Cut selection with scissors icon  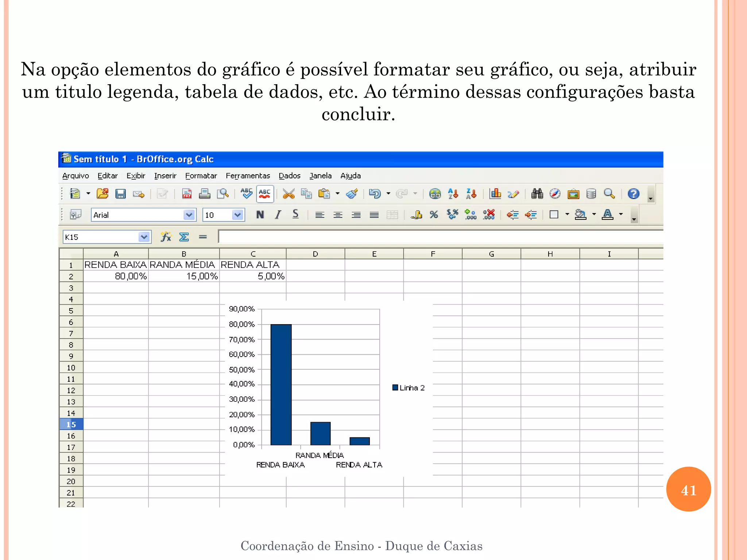[x=289, y=194]
